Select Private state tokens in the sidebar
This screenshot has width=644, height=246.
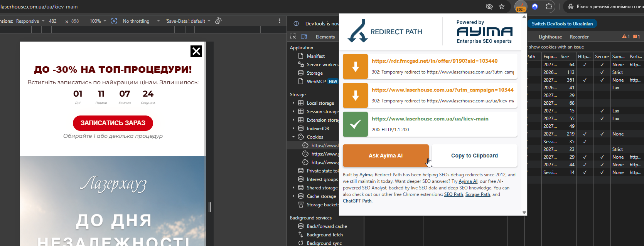point(318,171)
